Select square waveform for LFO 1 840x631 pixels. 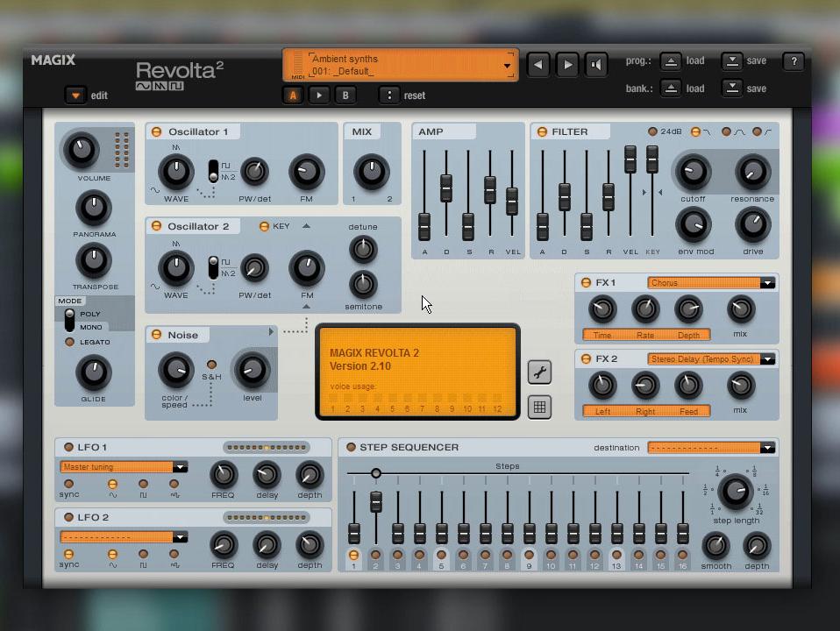[x=143, y=485]
